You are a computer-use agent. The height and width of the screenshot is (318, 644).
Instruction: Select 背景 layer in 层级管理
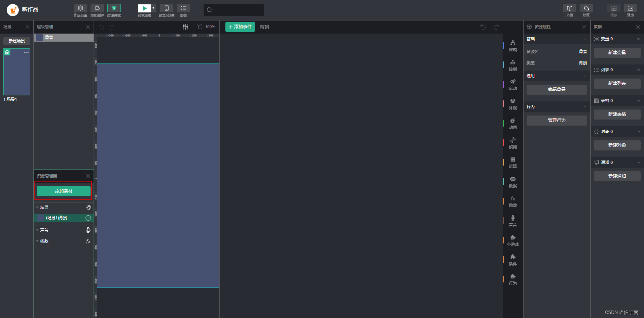point(64,38)
